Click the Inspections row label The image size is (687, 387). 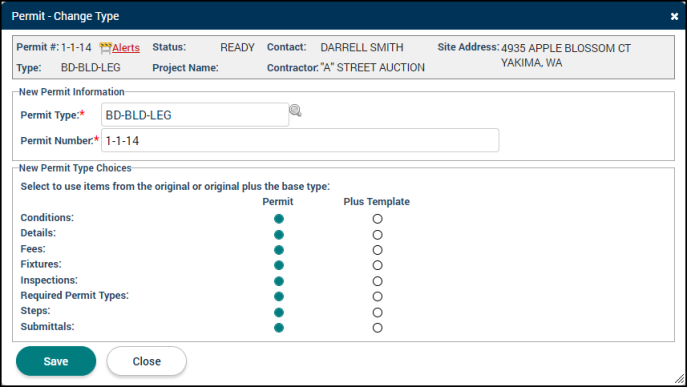coord(49,280)
